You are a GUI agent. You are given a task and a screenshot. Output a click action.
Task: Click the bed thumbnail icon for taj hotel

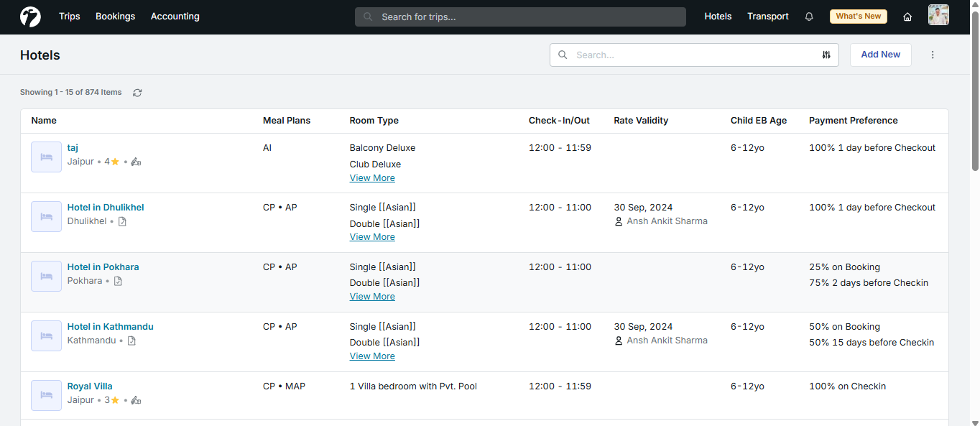[x=46, y=157]
